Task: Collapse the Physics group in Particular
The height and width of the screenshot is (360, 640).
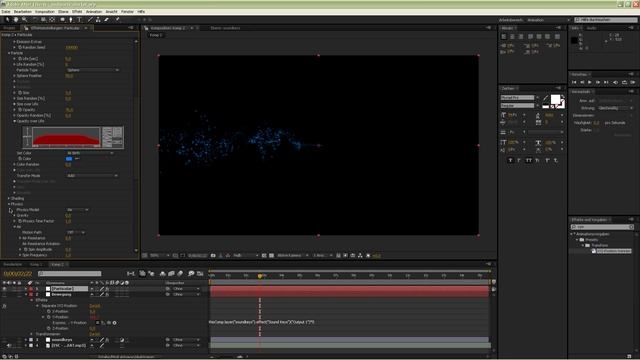Action: [x=9, y=204]
